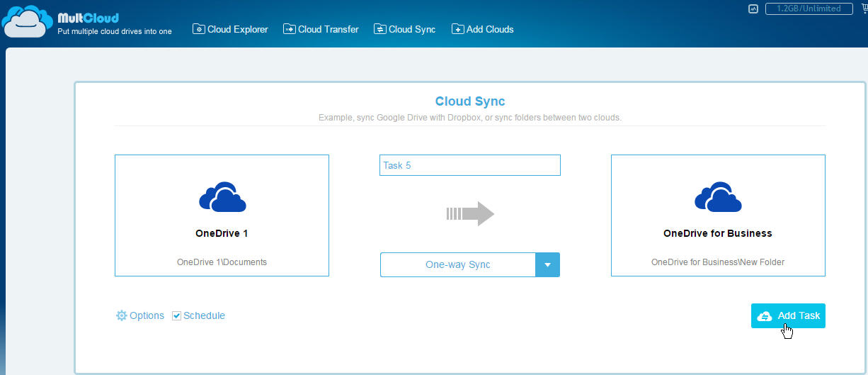Click the Task 5 name field
The image size is (868, 375).
(x=469, y=165)
